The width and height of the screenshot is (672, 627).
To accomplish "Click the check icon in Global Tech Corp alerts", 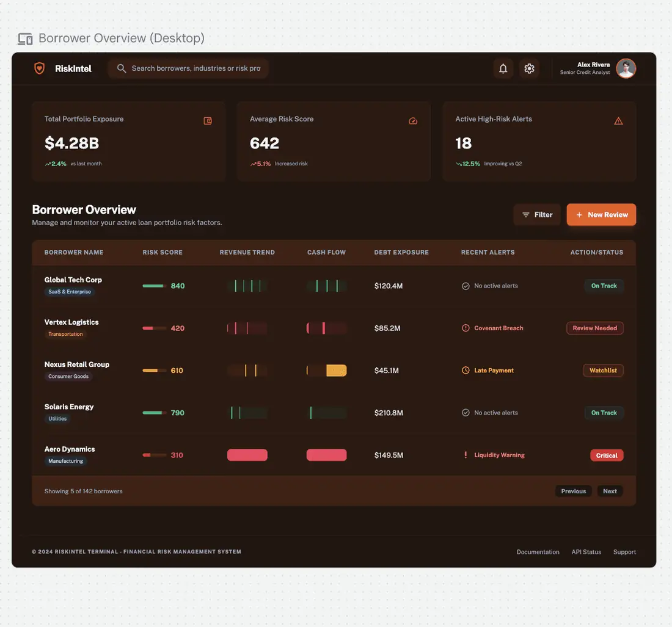I will click(x=466, y=286).
